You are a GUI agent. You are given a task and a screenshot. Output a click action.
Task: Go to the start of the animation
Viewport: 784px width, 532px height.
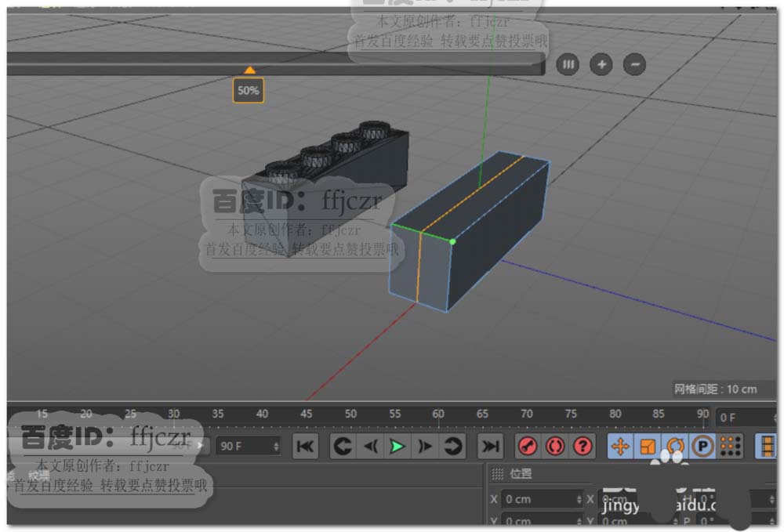tap(306, 446)
